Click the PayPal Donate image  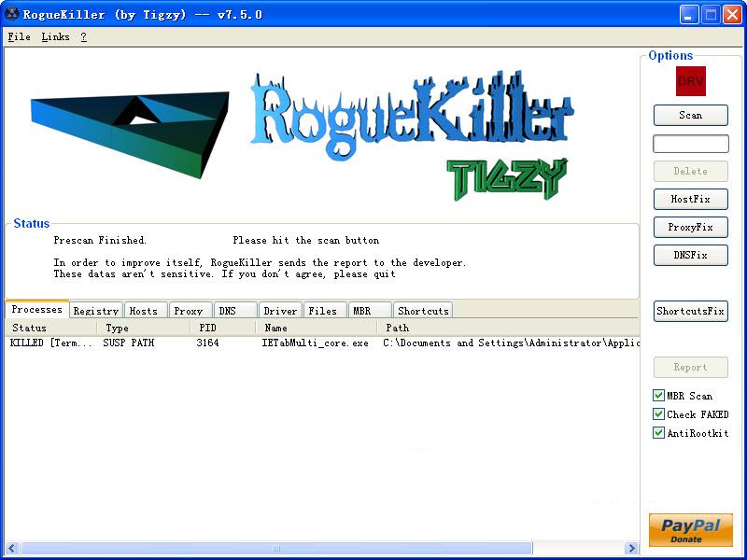click(x=689, y=530)
